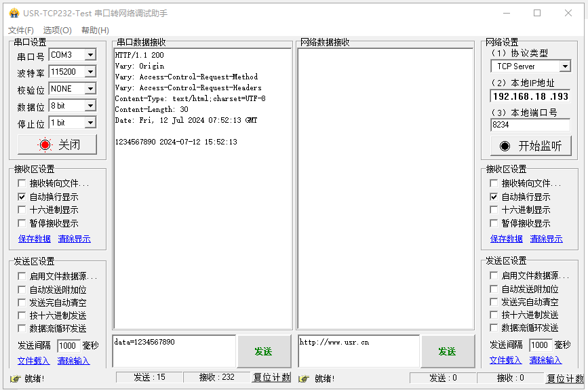Viewport: 588px width, 390px height.
Task: Toggle serial 接收转向文件 checkbox
Action: 22,183
